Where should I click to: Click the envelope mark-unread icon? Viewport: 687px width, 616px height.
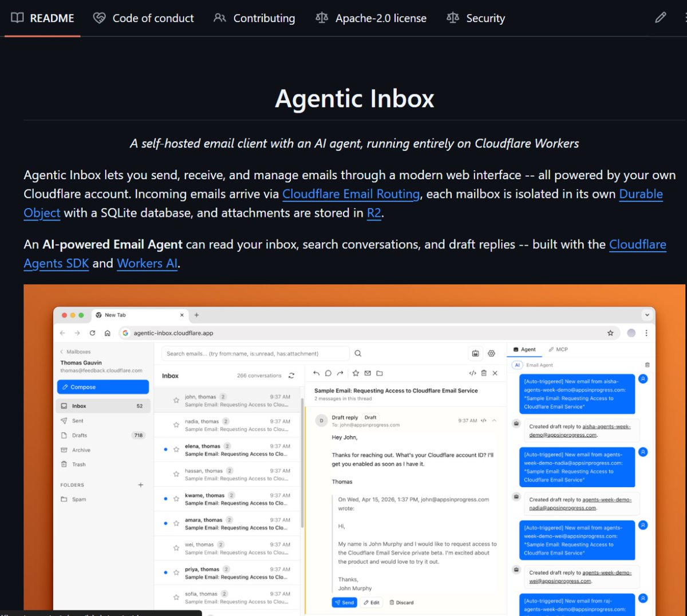coord(368,373)
